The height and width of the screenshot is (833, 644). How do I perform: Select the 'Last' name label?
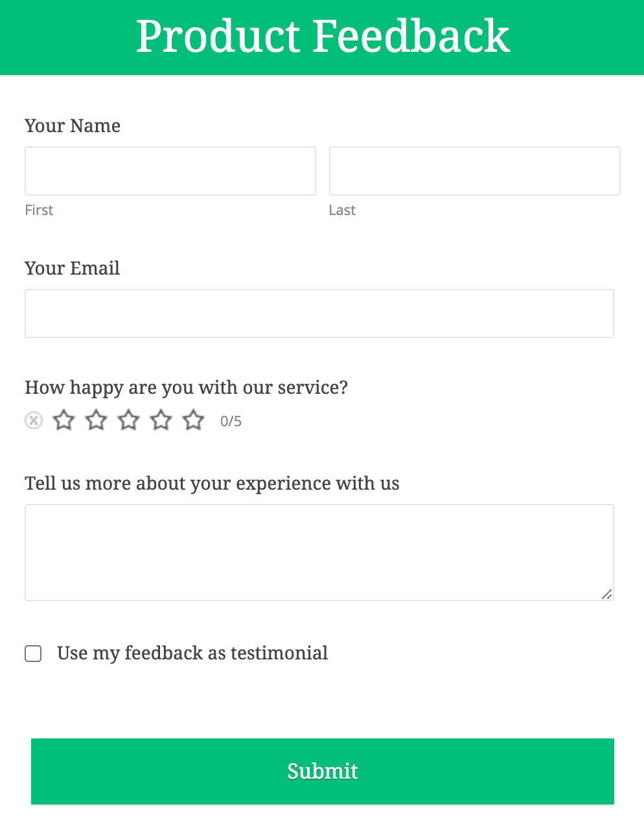342,210
